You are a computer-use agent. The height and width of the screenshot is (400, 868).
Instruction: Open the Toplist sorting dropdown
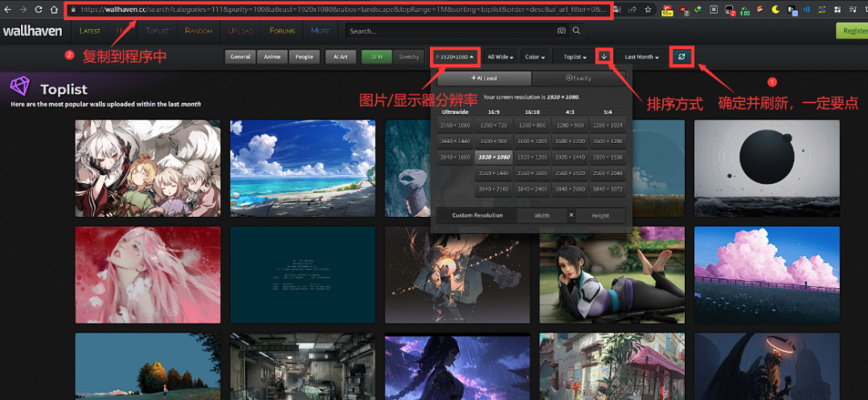coord(575,57)
